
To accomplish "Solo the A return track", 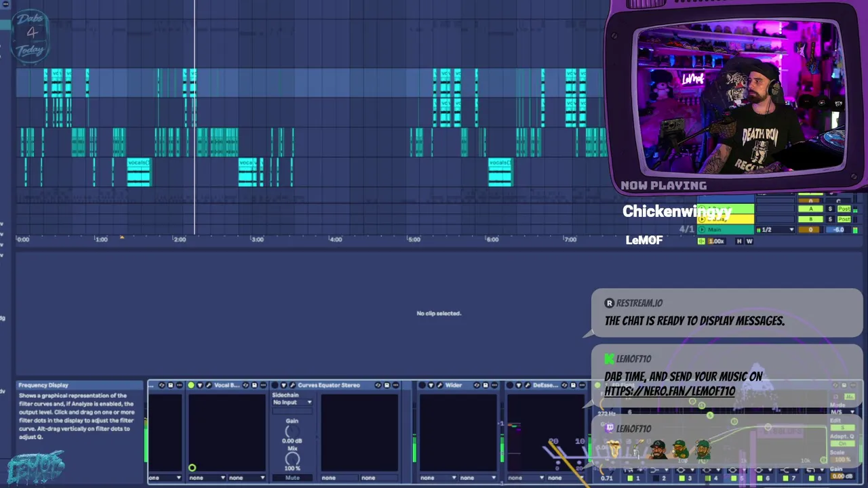I will pyautogui.click(x=830, y=209).
